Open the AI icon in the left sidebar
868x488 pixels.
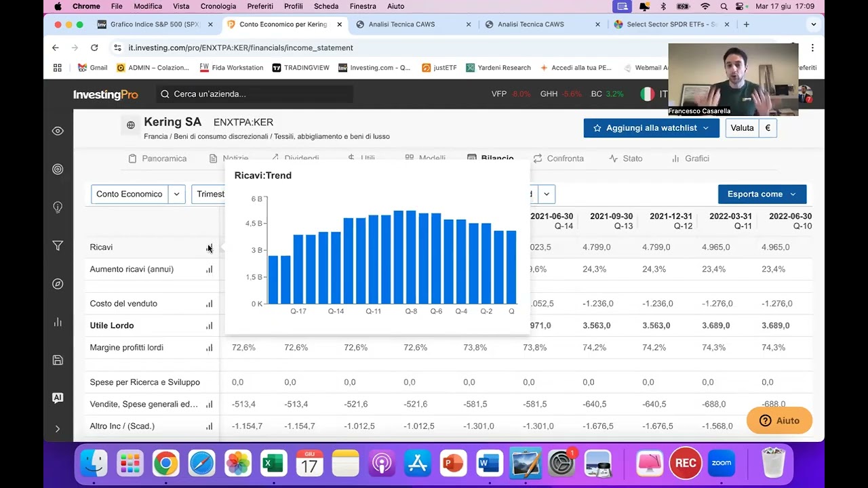click(58, 399)
